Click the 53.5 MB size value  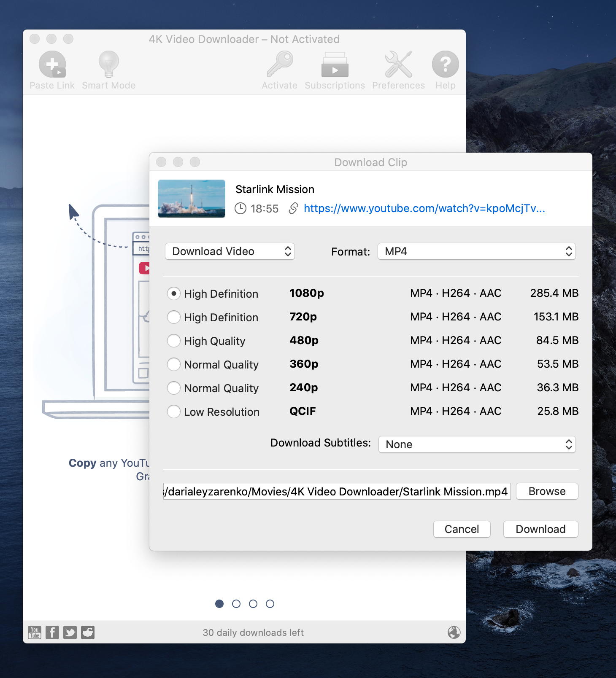tap(558, 364)
